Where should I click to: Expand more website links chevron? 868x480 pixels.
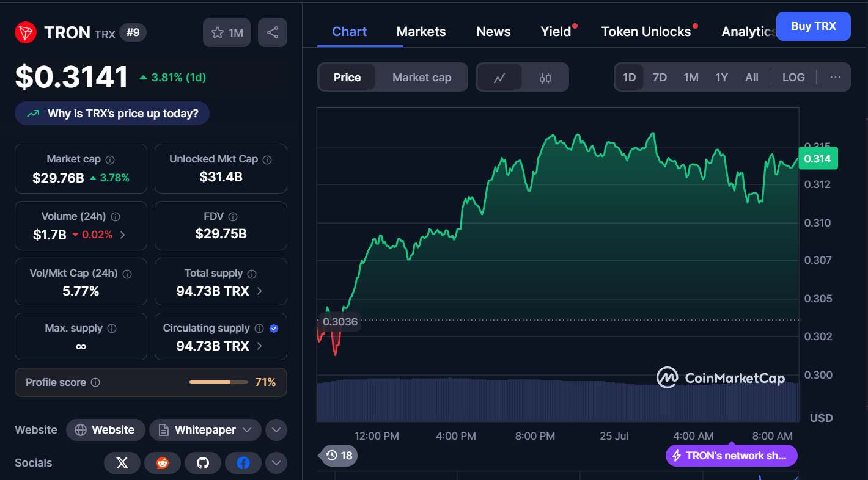[276, 430]
